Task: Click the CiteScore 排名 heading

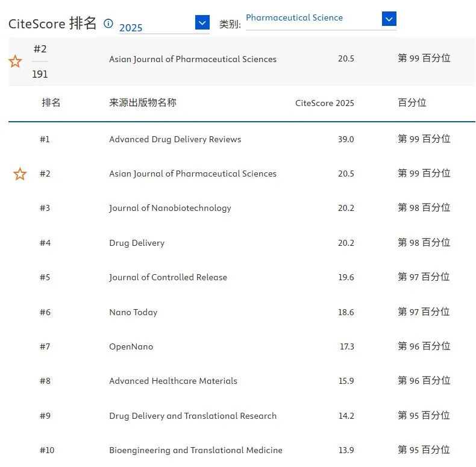Action: [52, 24]
